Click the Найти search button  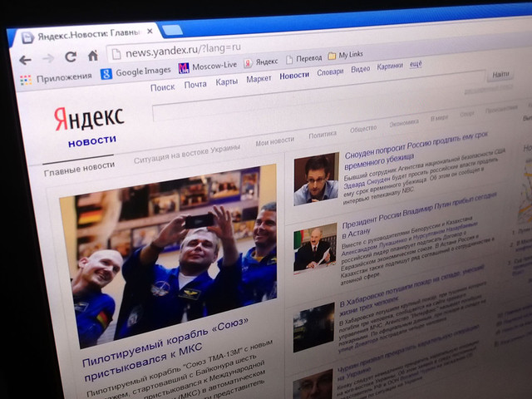pos(500,74)
